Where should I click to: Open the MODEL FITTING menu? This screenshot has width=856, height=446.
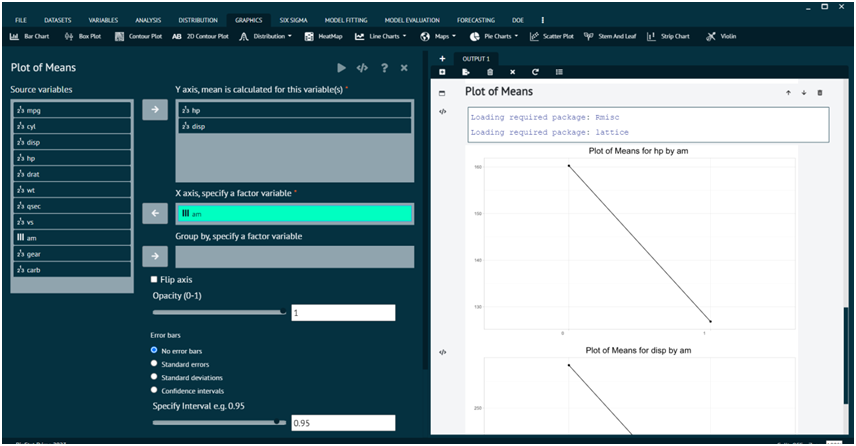[x=346, y=20]
